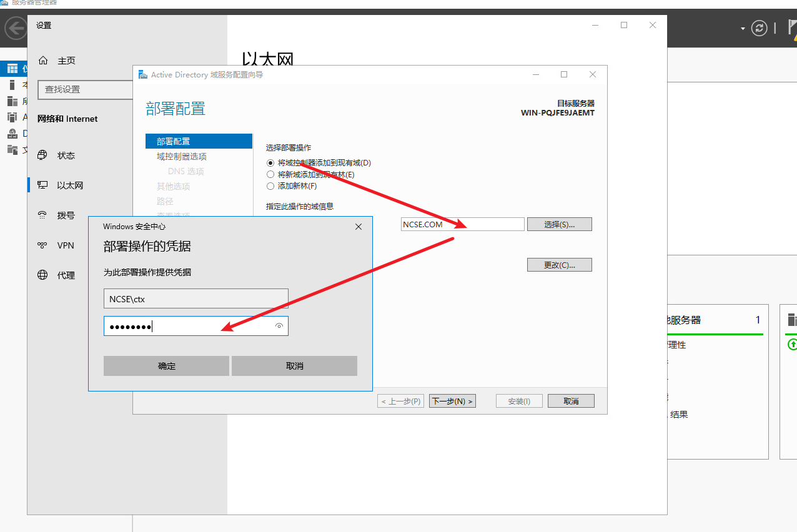
Task: Open the Dial-up (拨号) settings icon
Action: pos(43,215)
